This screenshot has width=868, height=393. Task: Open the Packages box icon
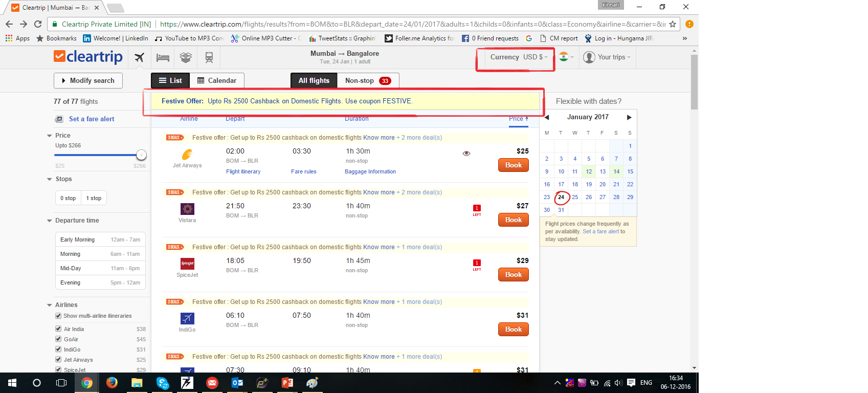coord(186,57)
